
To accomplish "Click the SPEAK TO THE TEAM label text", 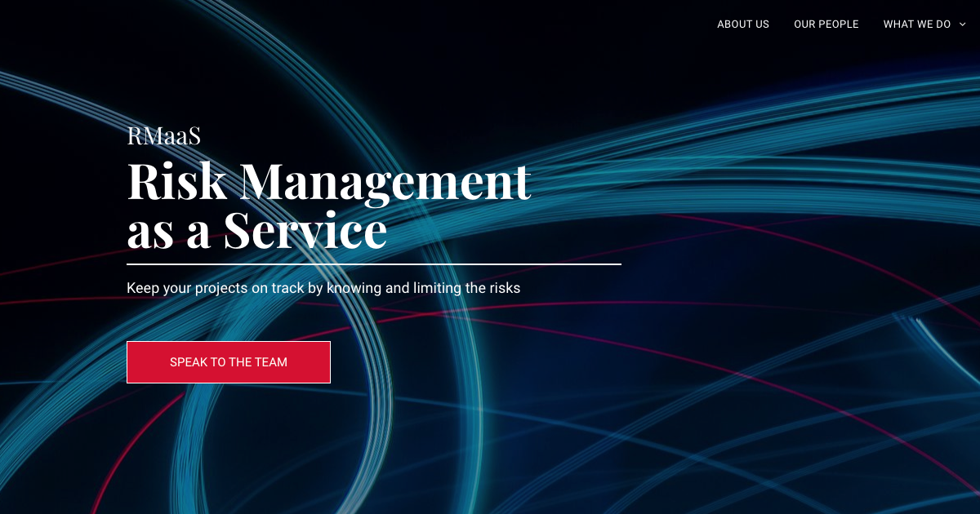I will click(229, 361).
